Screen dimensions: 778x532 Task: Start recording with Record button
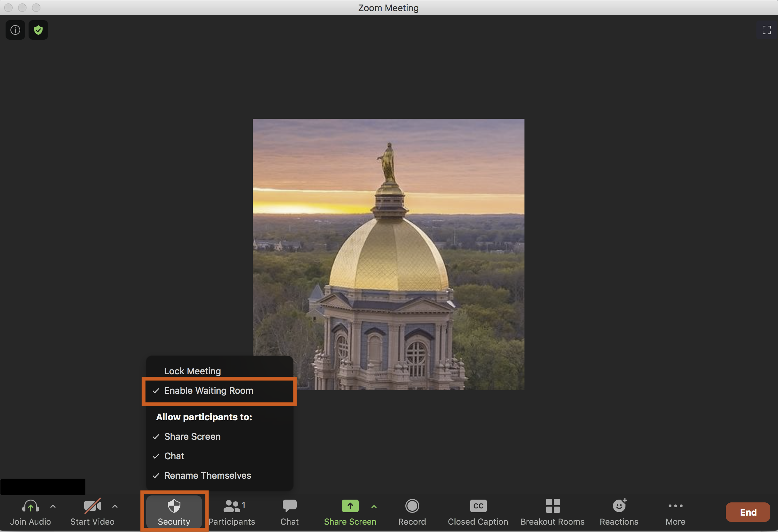tap(412, 512)
